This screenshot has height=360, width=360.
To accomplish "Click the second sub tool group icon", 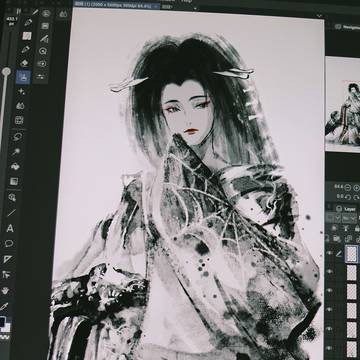I will tap(45, 26).
